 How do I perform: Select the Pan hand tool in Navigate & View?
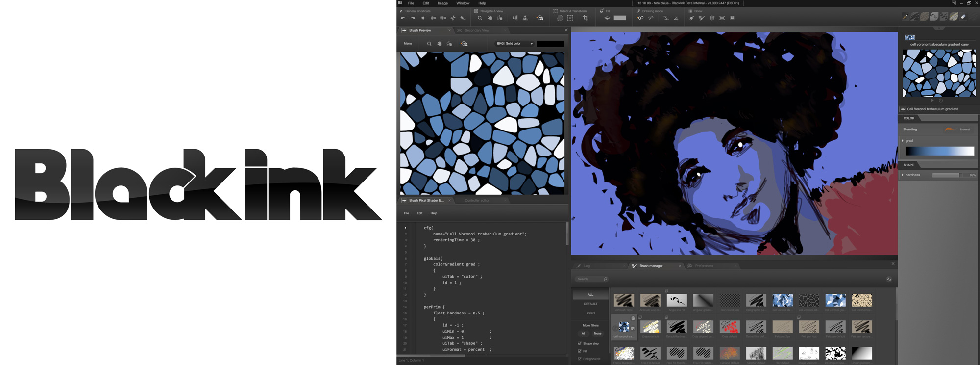[x=490, y=18]
